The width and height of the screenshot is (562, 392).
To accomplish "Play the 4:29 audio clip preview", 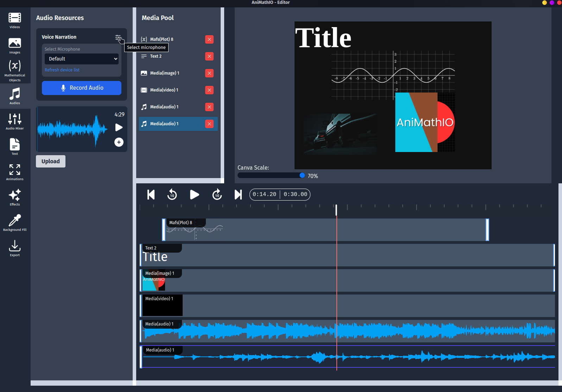I will tap(119, 127).
